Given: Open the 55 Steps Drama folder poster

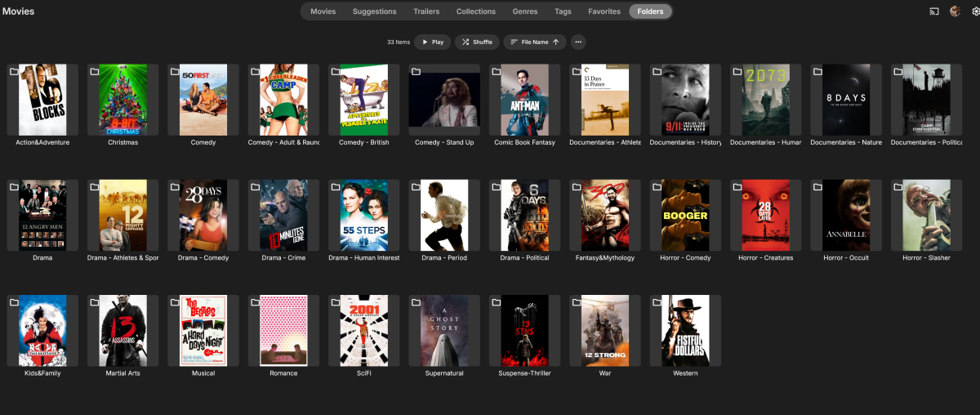Looking at the screenshot, I should (x=364, y=215).
